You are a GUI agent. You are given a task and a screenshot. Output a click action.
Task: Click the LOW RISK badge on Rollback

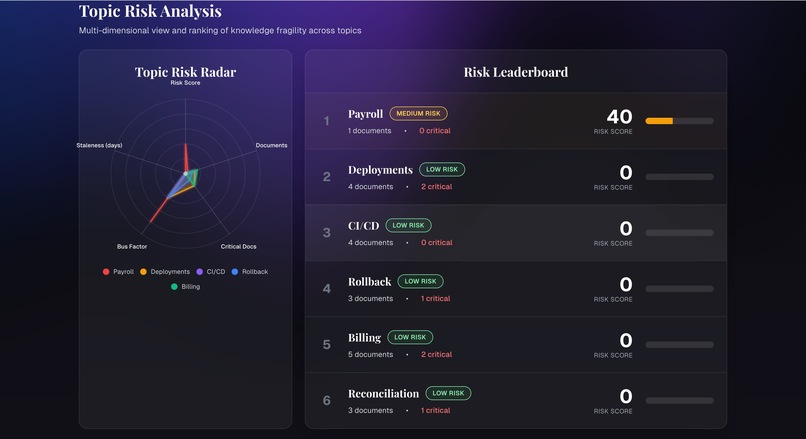pos(420,281)
